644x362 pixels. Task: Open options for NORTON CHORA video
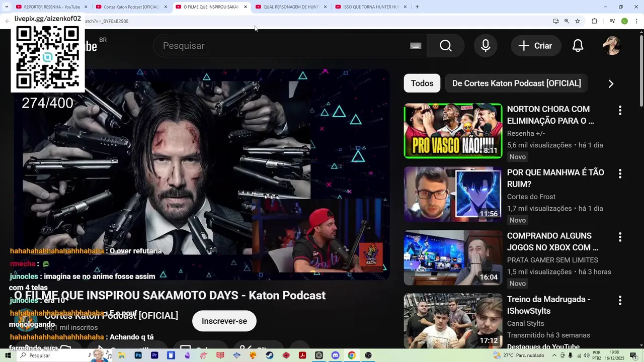tap(620, 110)
